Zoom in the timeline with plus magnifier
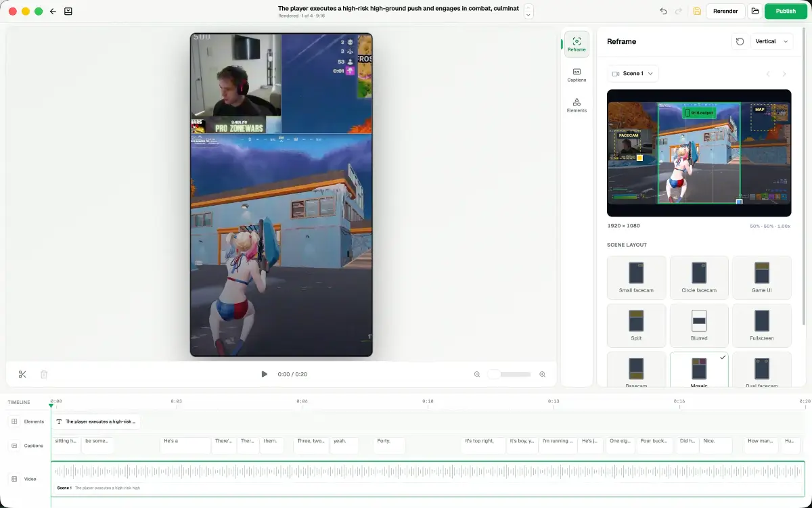Viewport: 812px width, 508px height. (542, 374)
